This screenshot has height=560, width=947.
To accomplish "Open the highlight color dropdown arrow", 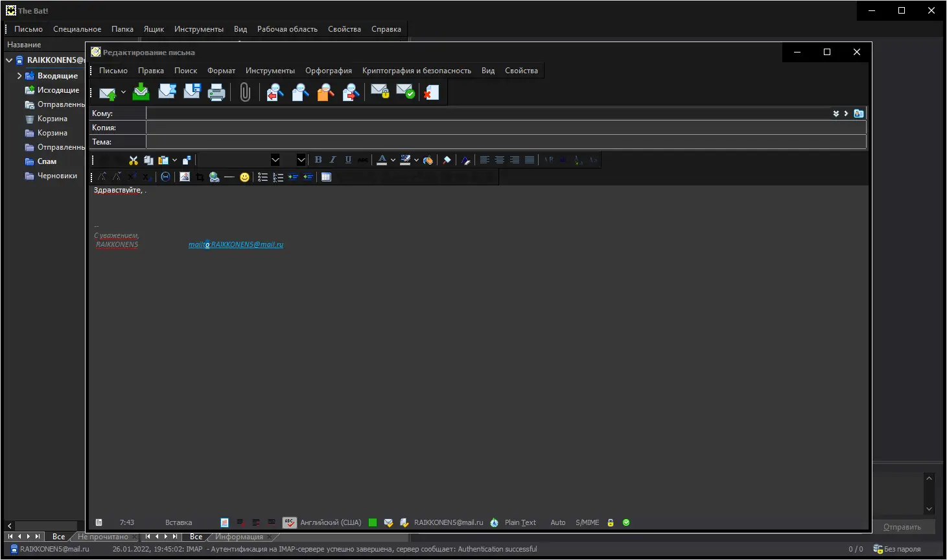I will 416,160.
